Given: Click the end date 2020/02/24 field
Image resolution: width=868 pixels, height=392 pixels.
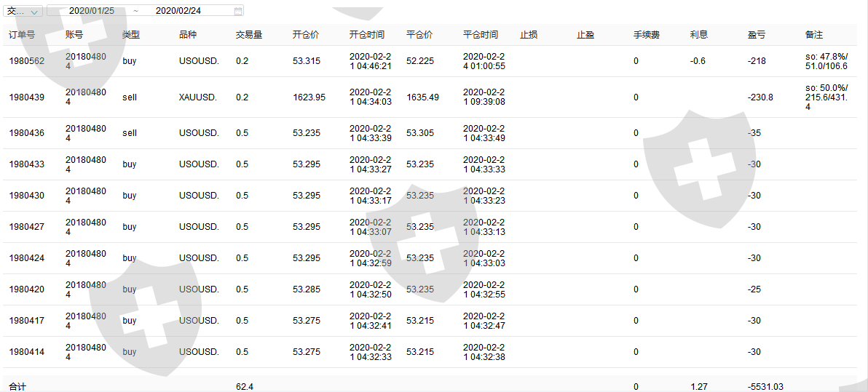Looking at the screenshot, I should pos(178,11).
